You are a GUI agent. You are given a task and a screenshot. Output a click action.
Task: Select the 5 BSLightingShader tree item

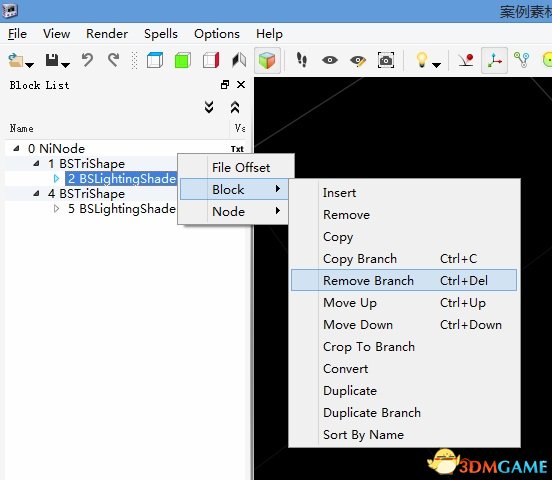122,208
